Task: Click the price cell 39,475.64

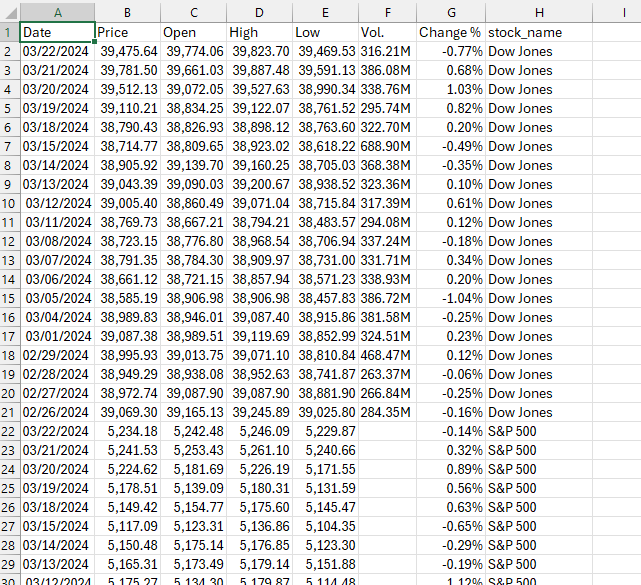Action: point(128,52)
